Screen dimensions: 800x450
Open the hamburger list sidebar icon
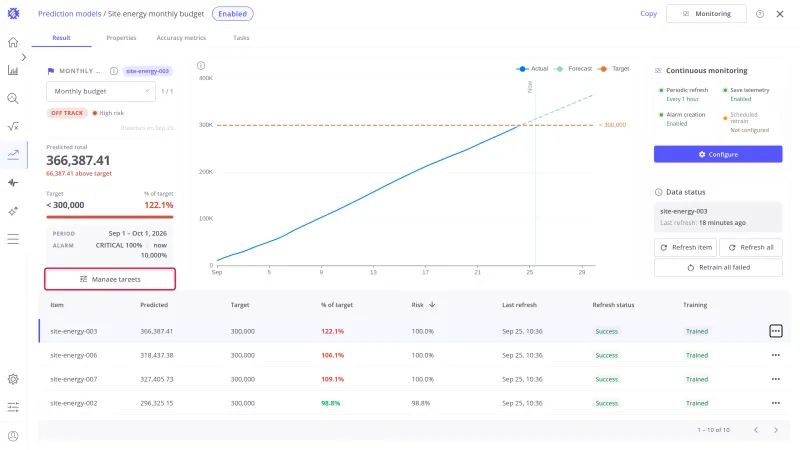tap(13, 239)
